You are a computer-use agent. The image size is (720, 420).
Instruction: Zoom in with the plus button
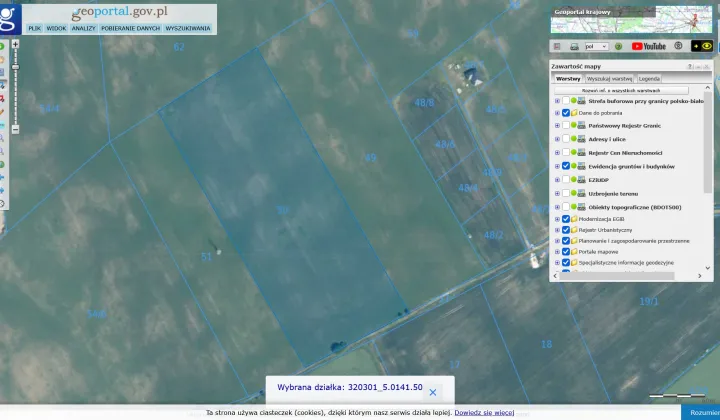(15, 45)
